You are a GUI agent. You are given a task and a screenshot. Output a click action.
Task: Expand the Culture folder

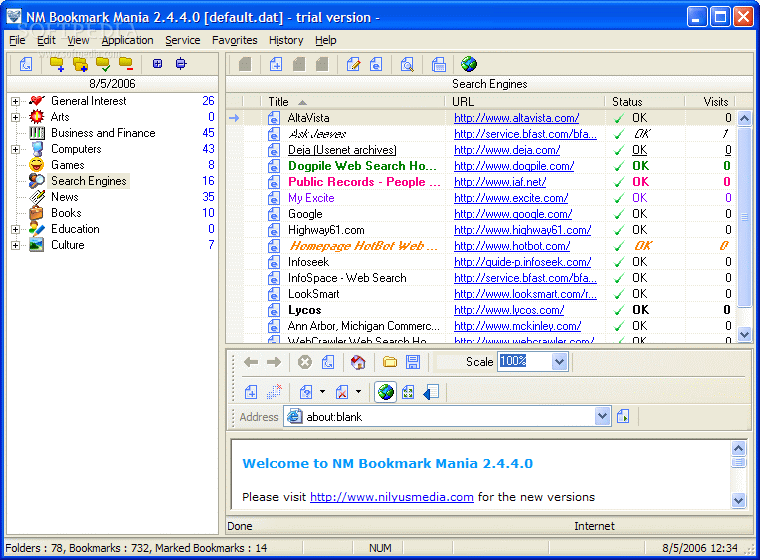tap(16, 245)
